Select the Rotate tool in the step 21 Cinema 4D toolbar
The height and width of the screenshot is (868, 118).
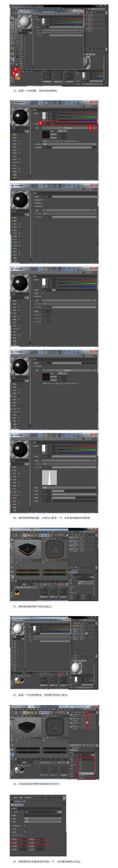(32, 535)
